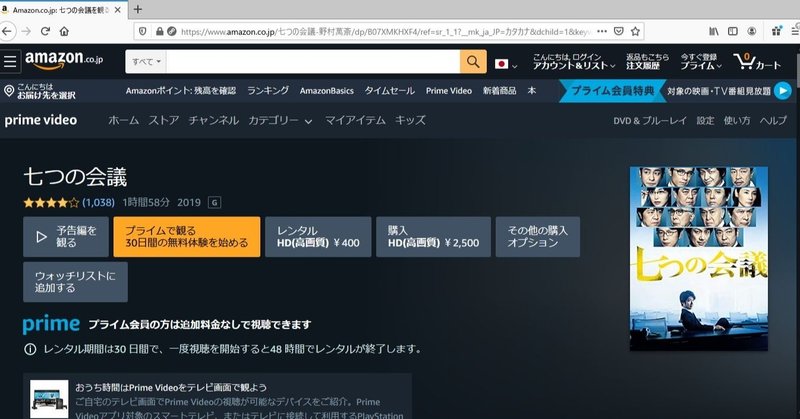Open the キッズ tab

point(410,120)
